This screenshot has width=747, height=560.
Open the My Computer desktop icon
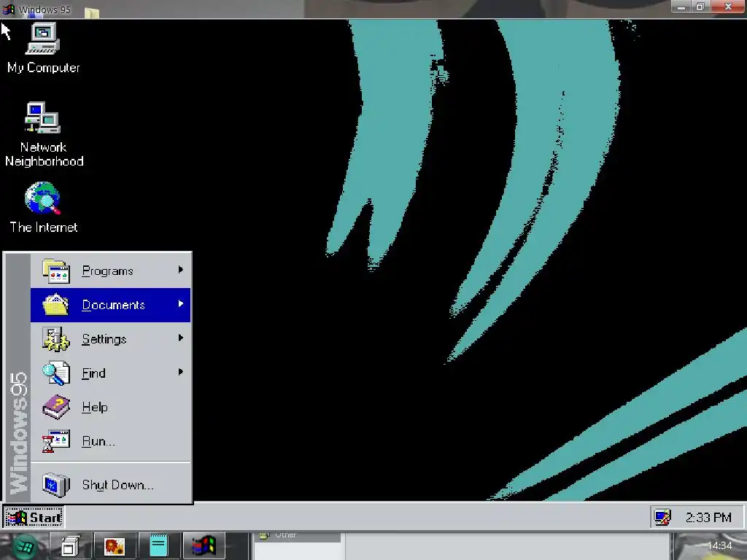(x=43, y=47)
